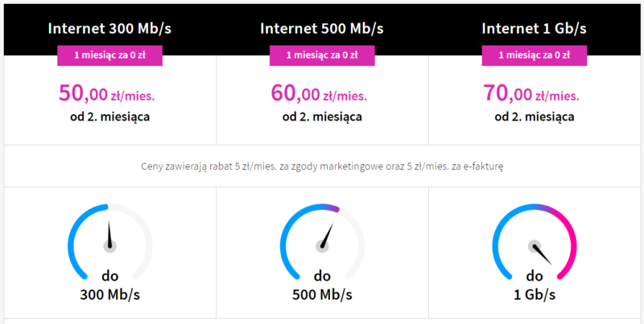Click "e-fakturę" in the discount note

pyautogui.click(x=482, y=167)
